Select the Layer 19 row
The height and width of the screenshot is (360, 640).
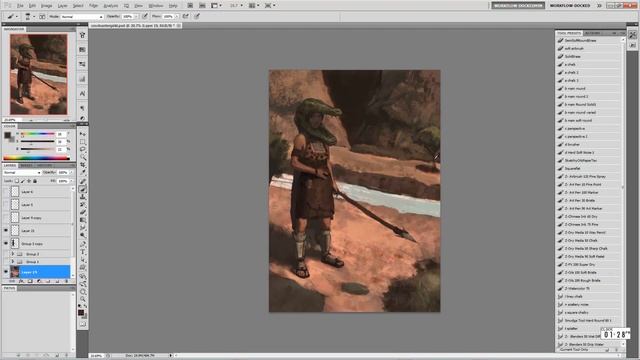click(40, 272)
